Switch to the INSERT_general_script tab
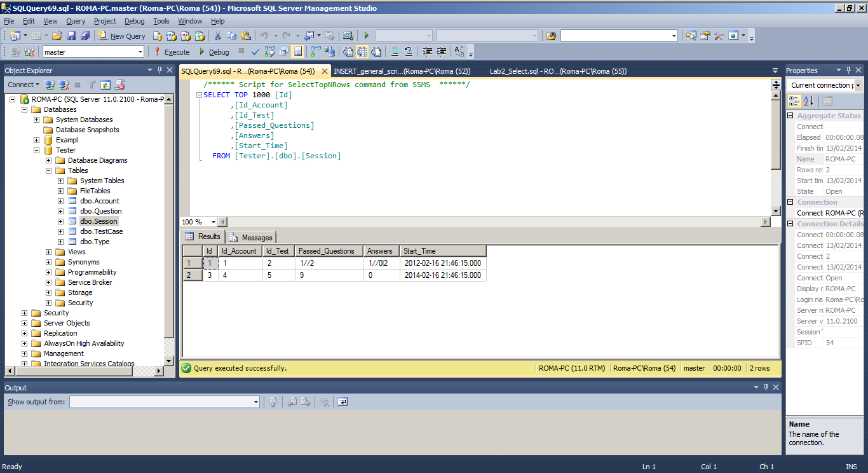Screen dimensions: 868x473 point(402,71)
